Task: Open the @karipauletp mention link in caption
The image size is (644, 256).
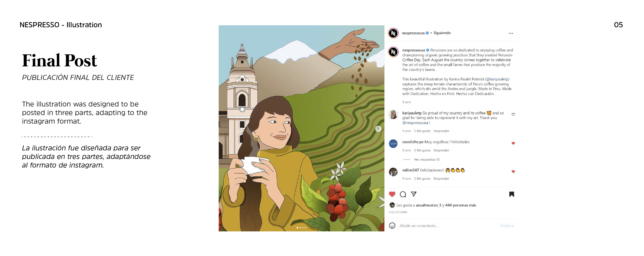Action: 497,79
